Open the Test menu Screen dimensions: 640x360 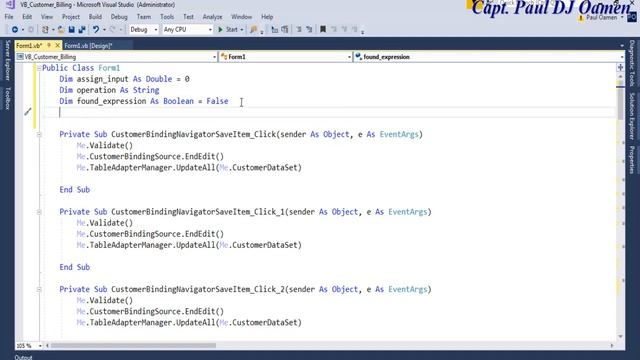(188, 17)
